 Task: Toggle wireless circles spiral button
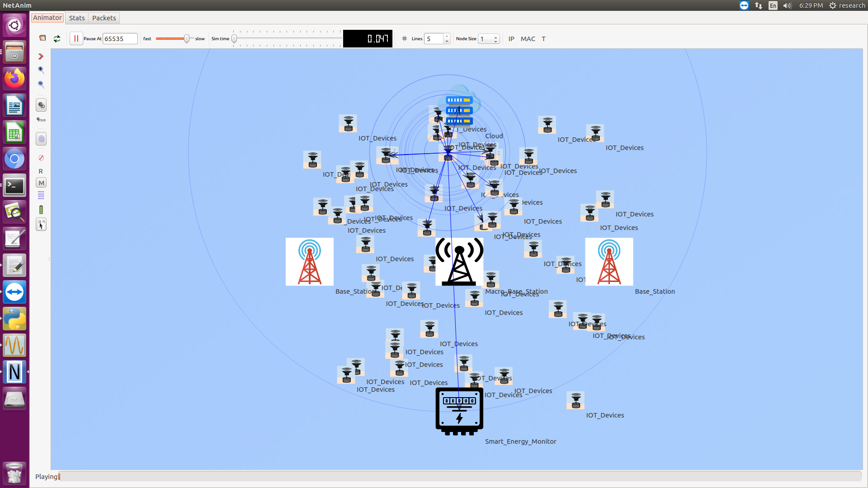tap(41, 139)
